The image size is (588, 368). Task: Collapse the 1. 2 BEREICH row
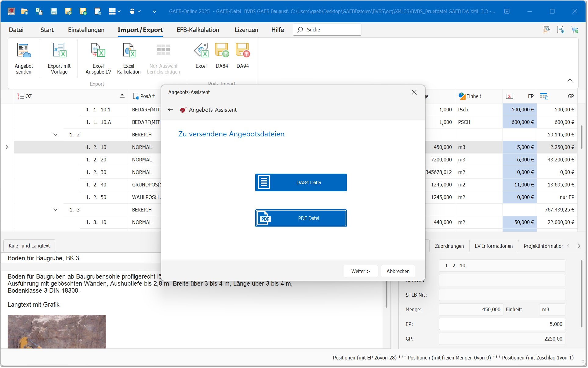(55, 135)
